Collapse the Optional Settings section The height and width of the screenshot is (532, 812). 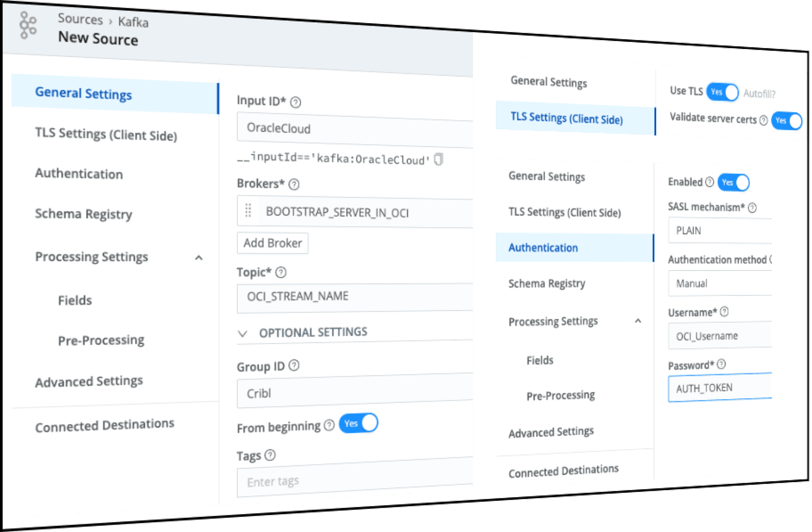[243, 333]
